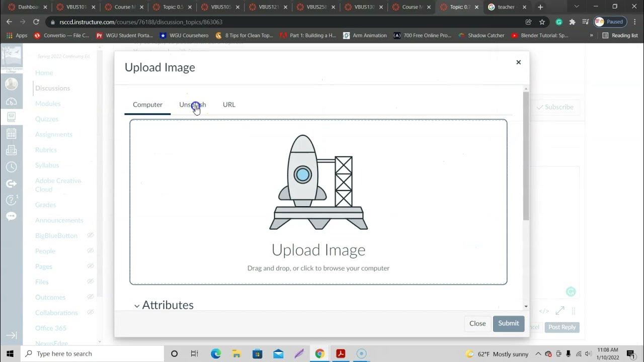Click the dialog vertical scrollbar
644x362 pixels.
pos(526,156)
